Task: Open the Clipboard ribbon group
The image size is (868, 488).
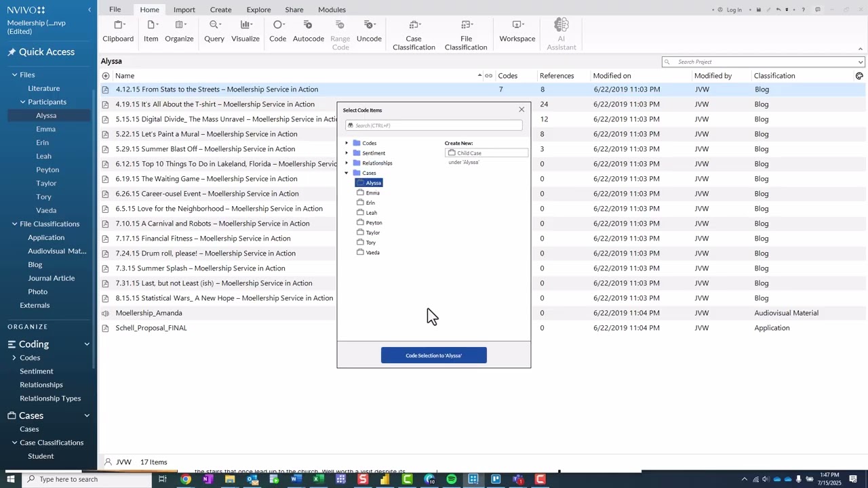Action: (118, 32)
